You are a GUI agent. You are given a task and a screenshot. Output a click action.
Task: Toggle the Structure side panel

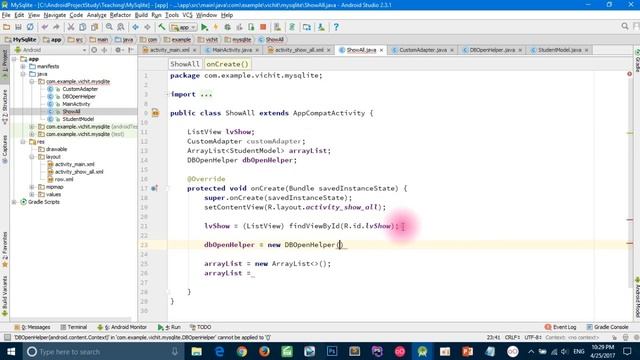point(5,106)
